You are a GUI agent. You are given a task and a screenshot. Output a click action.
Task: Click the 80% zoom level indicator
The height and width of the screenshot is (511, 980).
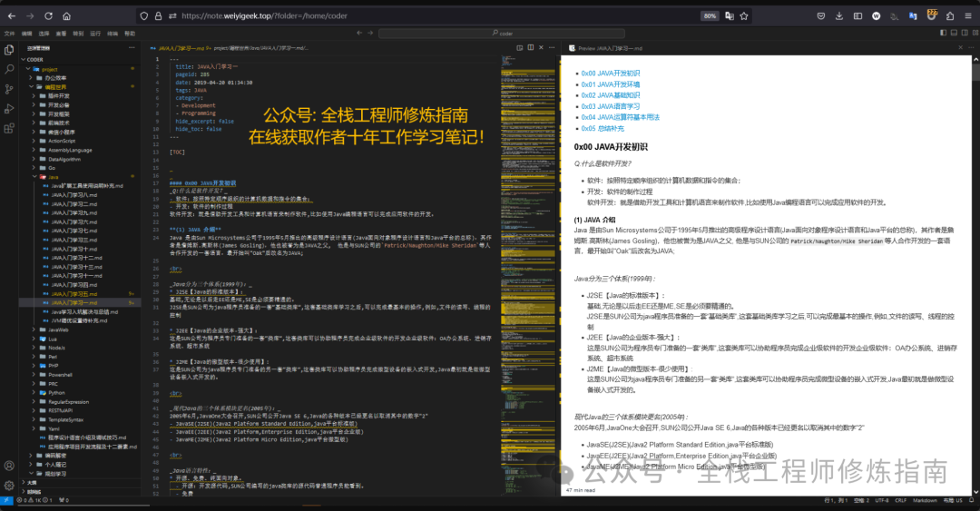click(x=710, y=16)
